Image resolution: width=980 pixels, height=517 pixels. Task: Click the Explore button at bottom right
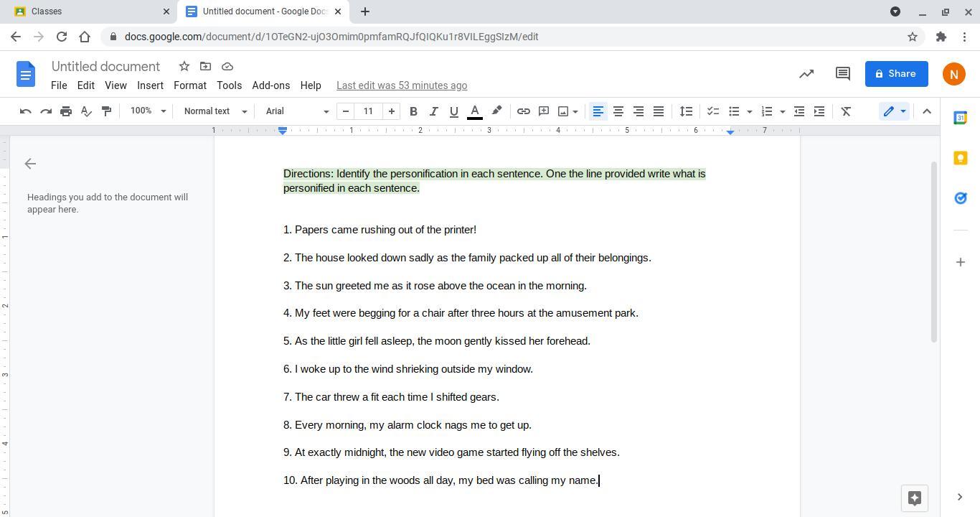coord(914,498)
